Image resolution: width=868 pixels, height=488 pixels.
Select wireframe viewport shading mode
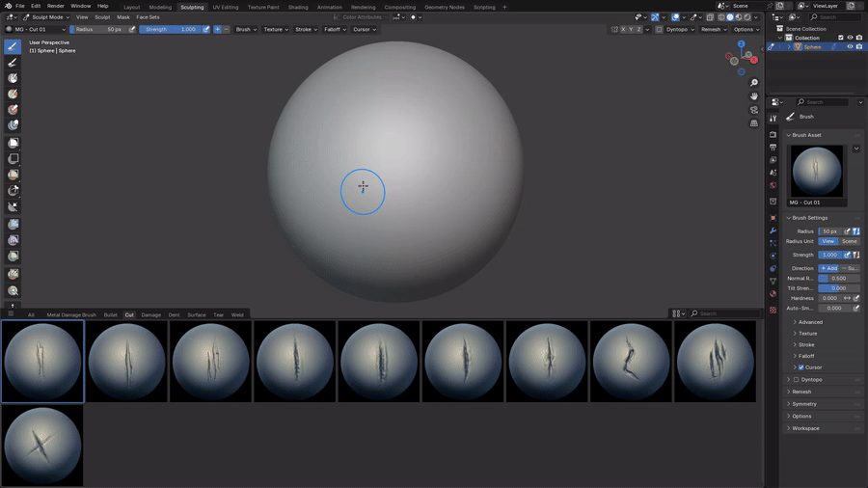721,17
